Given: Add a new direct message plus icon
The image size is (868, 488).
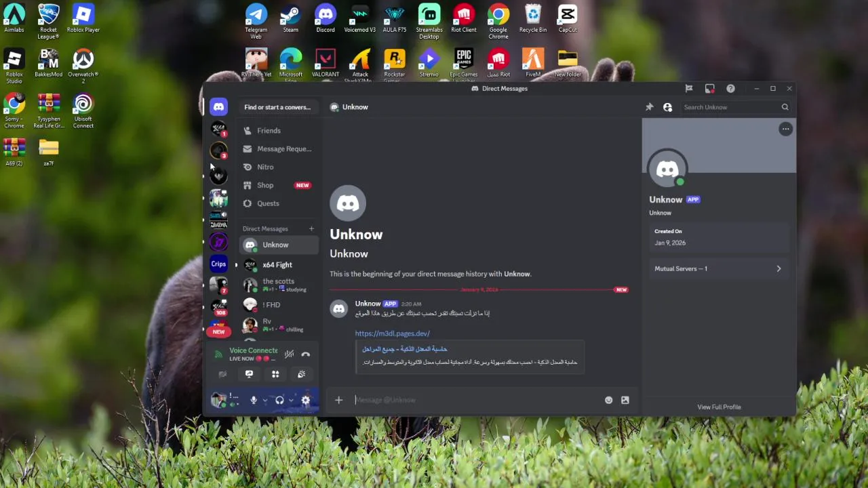Looking at the screenshot, I should point(312,229).
